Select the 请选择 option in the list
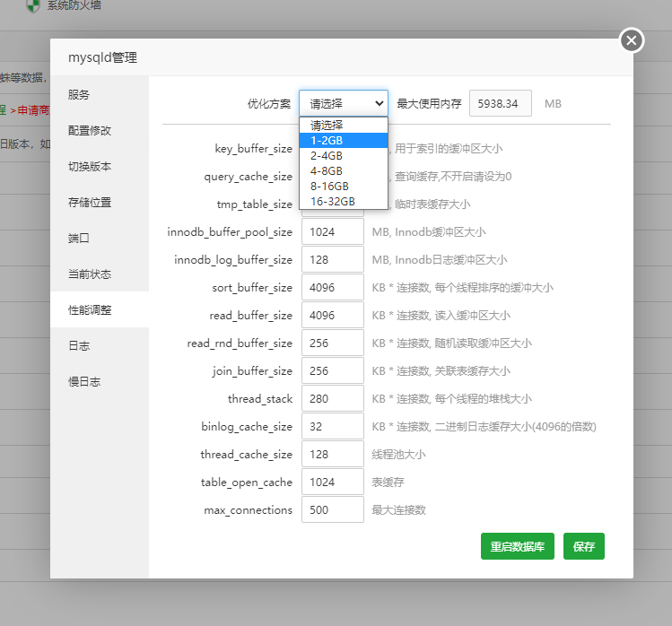Image resolution: width=672 pixels, height=626 pixels. coord(344,126)
